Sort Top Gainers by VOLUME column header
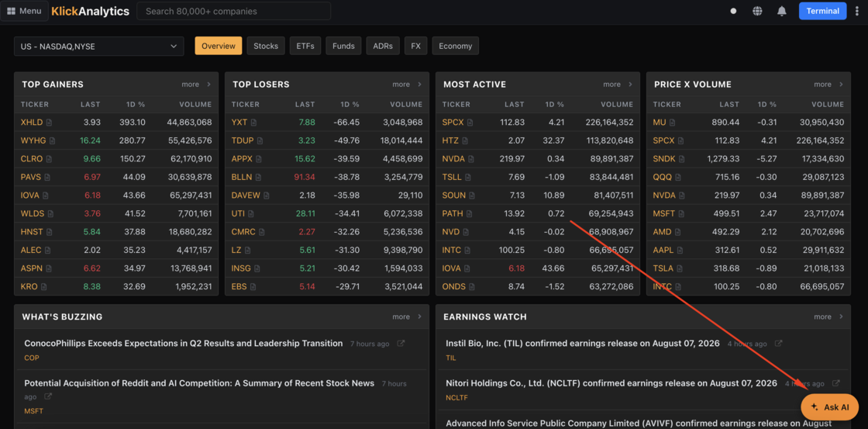This screenshot has height=429, width=868. [195, 104]
